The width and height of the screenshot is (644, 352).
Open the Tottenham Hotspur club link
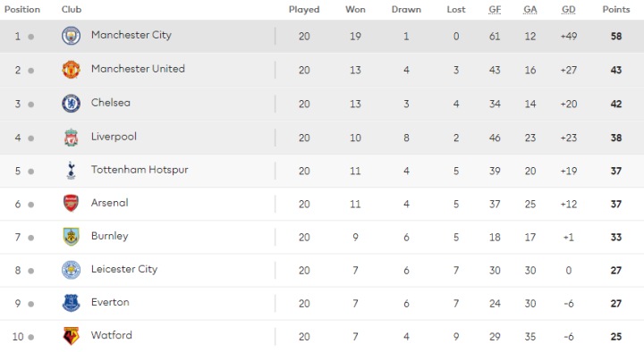coord(140,170)
